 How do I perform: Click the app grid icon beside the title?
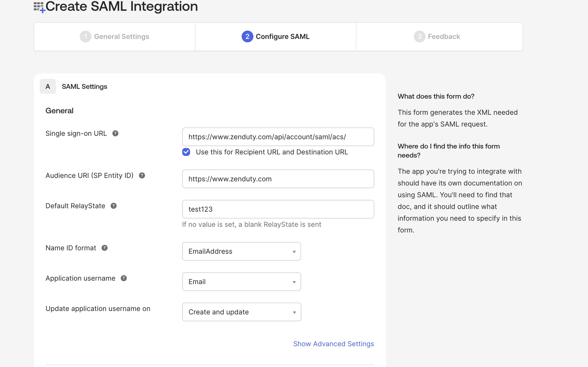39,7
